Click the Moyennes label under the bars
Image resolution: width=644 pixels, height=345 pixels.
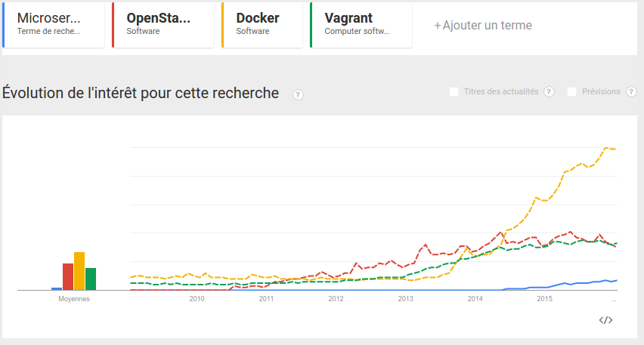tap(74, 299)
